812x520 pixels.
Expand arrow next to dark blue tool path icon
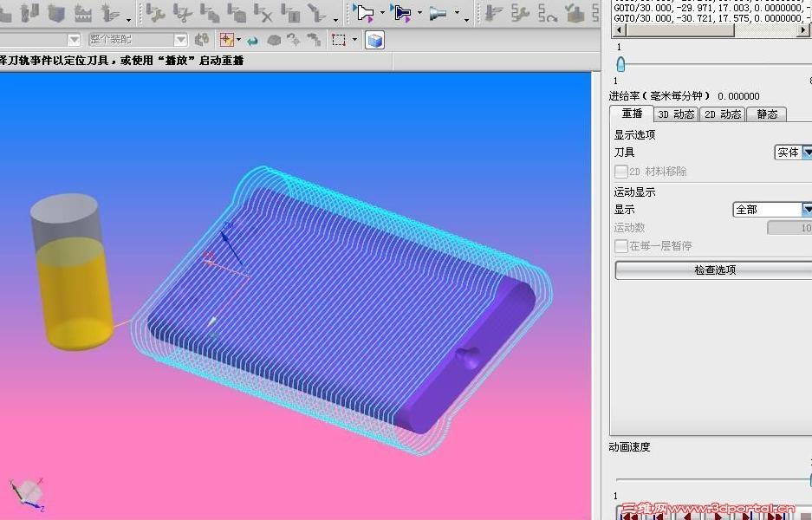[420, 12]
